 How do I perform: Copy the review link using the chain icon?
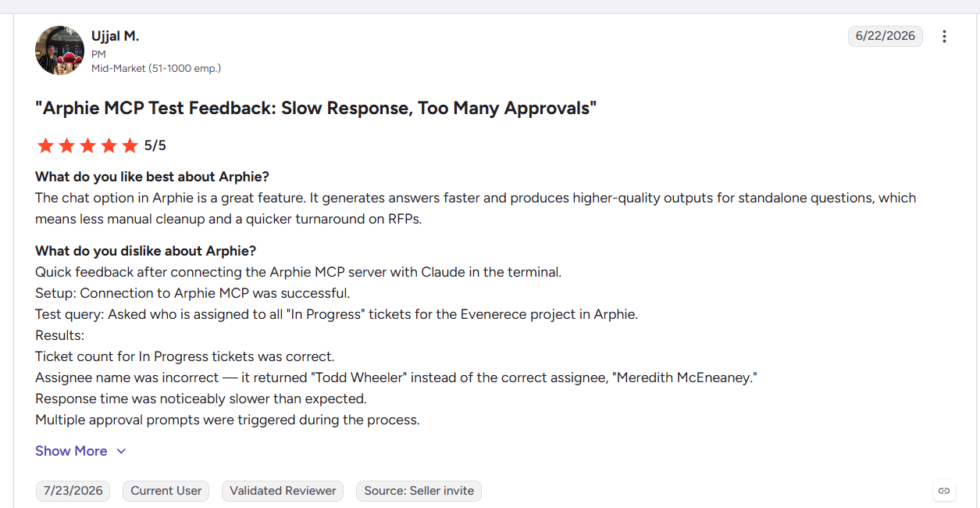pos(944,491)
